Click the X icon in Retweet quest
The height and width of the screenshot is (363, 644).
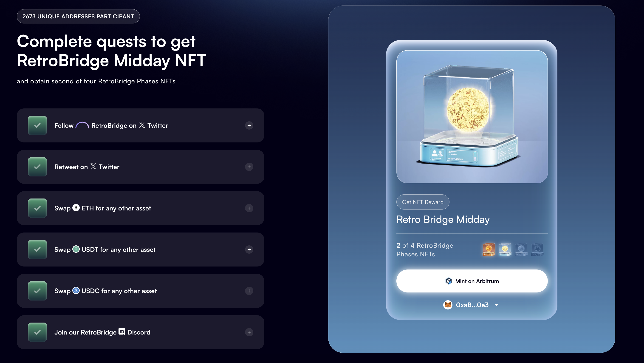point(93,167)
